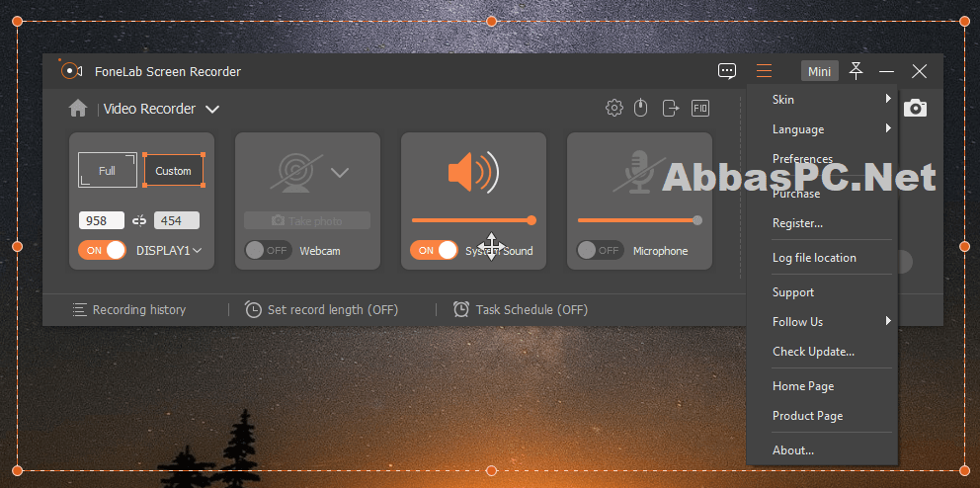Enable the Webcam OFF switch

(x=268, y=251)
